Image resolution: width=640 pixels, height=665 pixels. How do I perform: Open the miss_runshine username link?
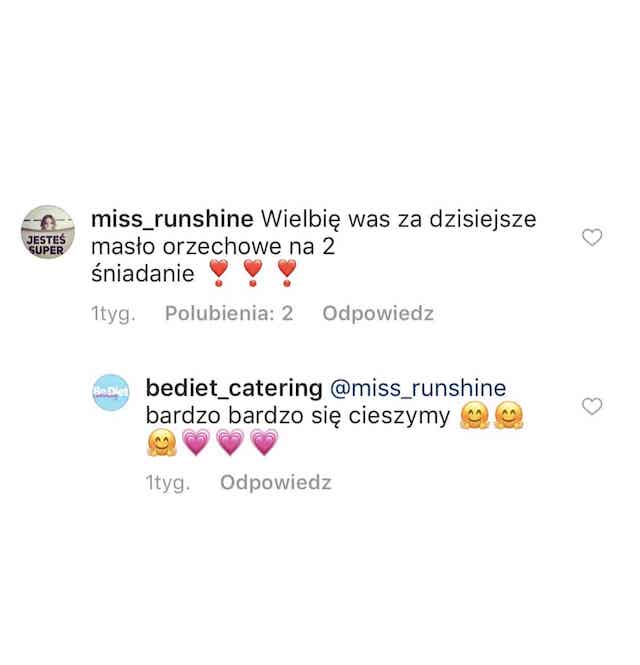pos(172,219)
